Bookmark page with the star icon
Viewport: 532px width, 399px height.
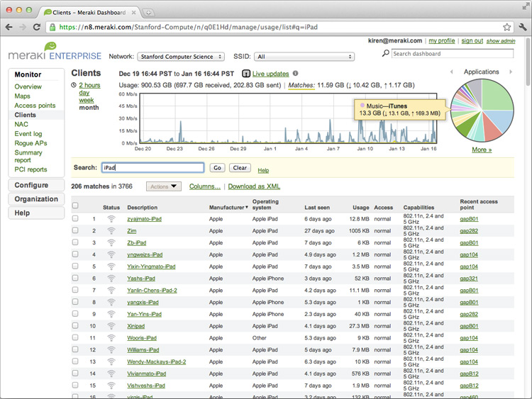tap(507, 27)
